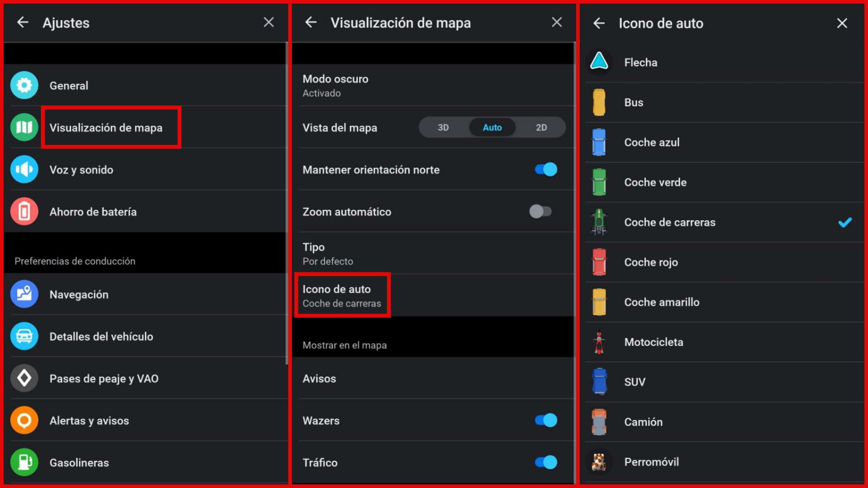The height and width of the screenshot is (488, 868).
Task: Open Modo oscuro setting
Action: tap(433, 85)
